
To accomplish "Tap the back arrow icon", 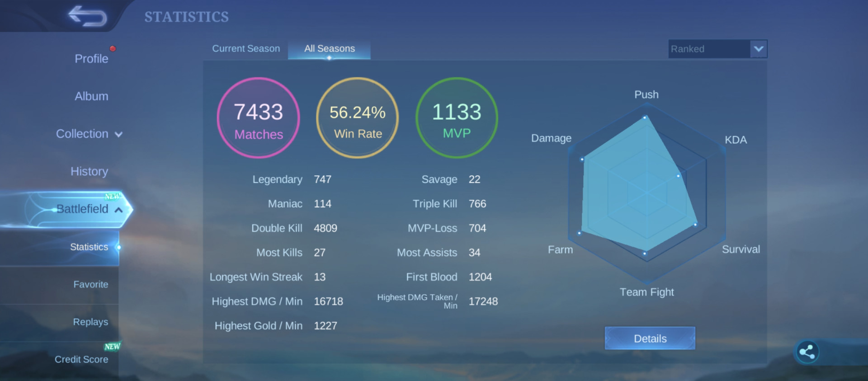I will click(x=87, y=16).
